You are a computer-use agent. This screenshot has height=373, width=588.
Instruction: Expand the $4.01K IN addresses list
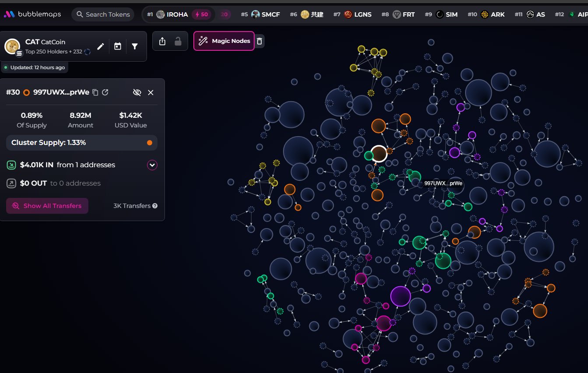[x=152, y=165]
